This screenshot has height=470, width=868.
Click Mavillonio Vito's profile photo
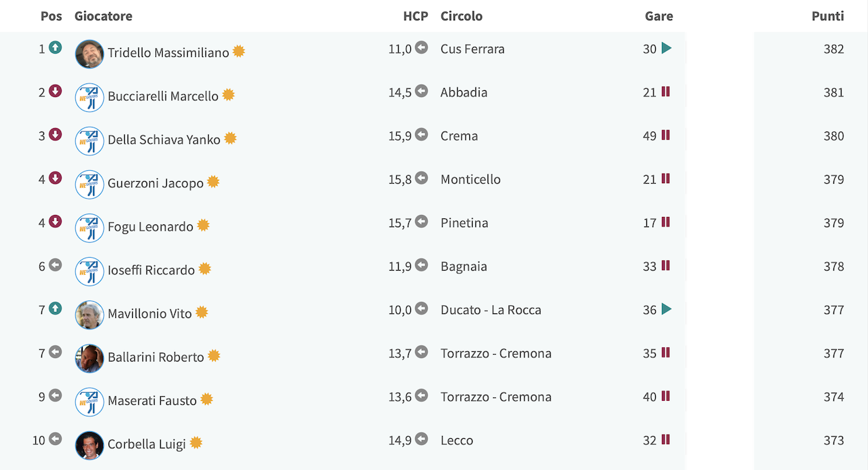click(x=90, y=315)
